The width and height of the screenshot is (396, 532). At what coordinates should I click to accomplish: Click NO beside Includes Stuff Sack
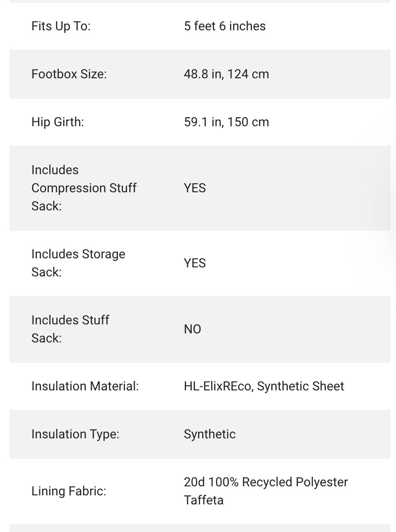point(192,329)
